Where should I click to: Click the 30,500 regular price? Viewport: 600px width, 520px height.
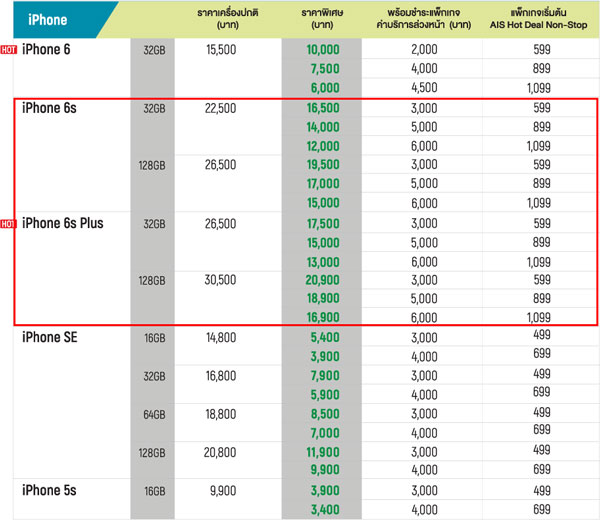pyautogui.click(x=219, y=281)
